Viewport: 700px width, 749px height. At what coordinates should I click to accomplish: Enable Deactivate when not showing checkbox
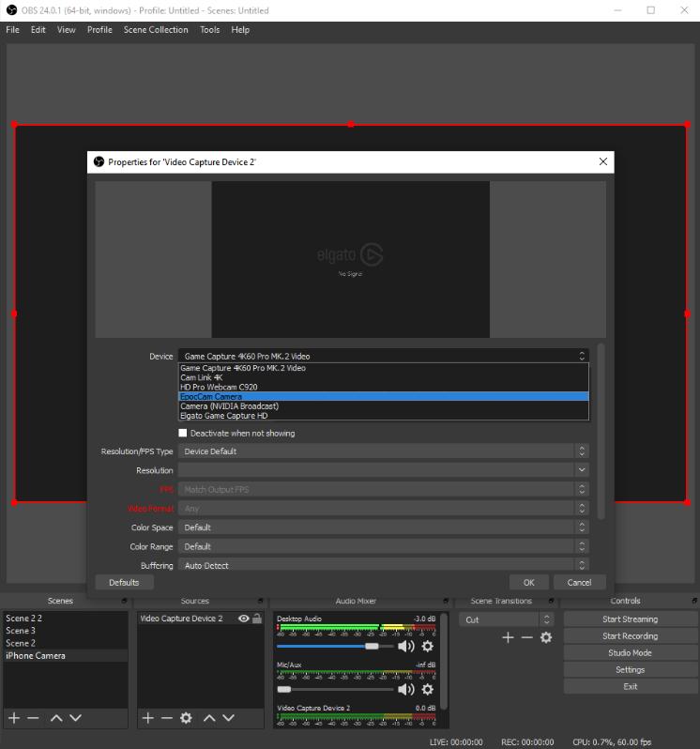[182, 433]
